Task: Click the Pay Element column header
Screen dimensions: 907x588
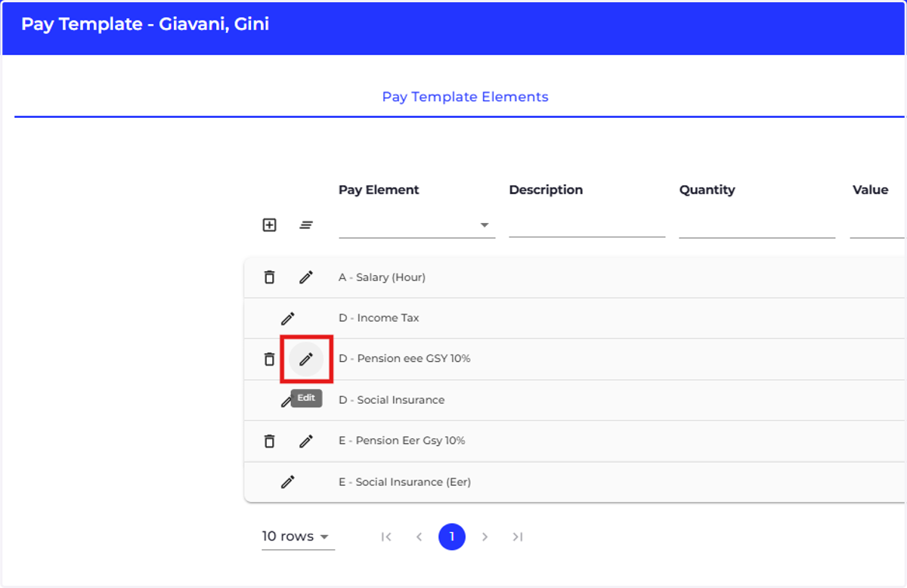Action: click(x=379, y=190)
